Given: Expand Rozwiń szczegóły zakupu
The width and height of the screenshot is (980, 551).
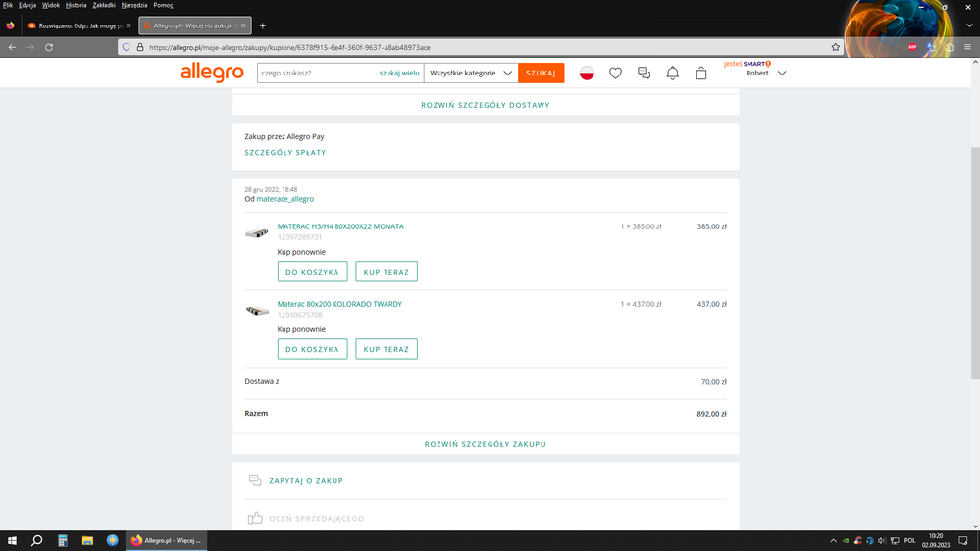Looking at the screenshot, I should (485, 444).
